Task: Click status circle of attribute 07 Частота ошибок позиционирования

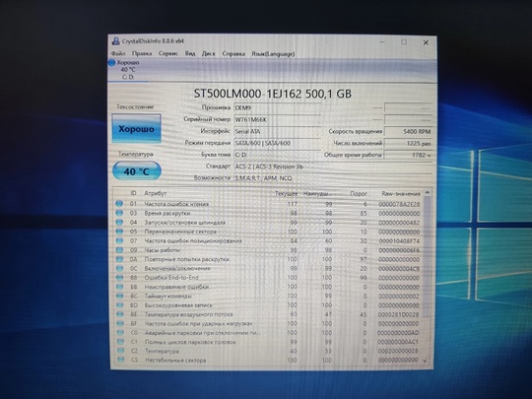Action: pos(119,240)
